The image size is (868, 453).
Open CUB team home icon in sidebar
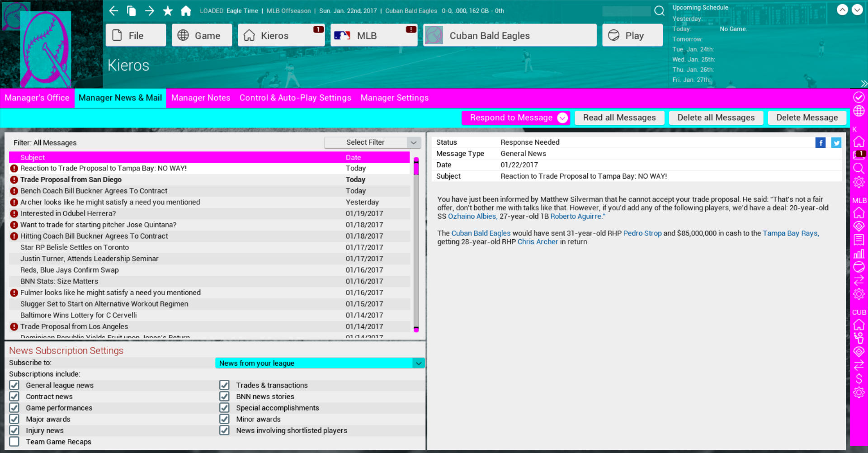tap(859, 325)
